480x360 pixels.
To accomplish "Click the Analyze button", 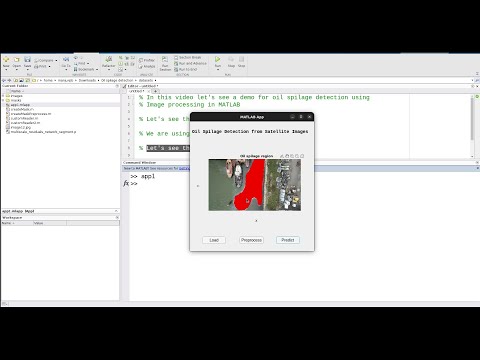I will pos(147,66).
